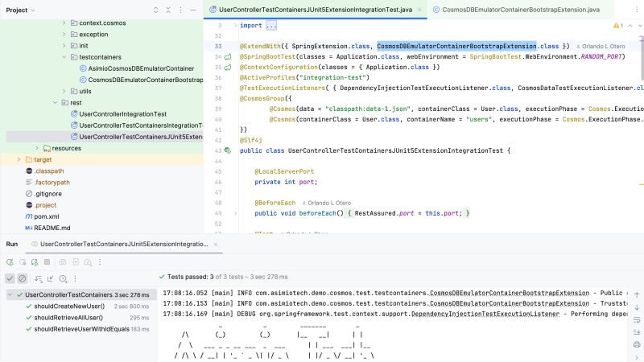This screenshot has height=362, width=644.
Task: Click gutter bean icon on line 35
Action: (x=228, y=67)
